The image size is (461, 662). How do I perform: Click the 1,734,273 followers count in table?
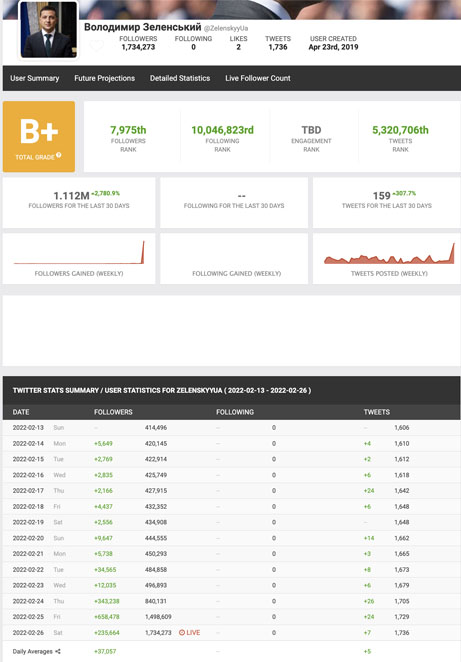point(158,632)
